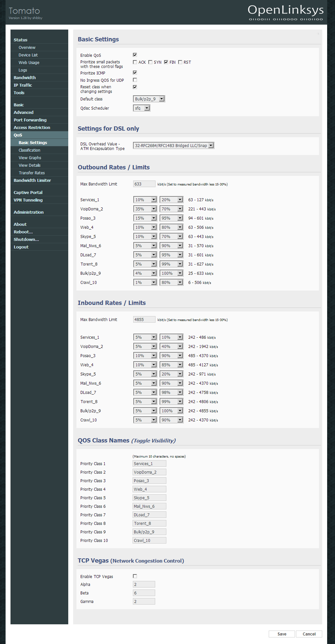
Task: Select Port Forwarding in sidebar
Action: coord(30,120)
